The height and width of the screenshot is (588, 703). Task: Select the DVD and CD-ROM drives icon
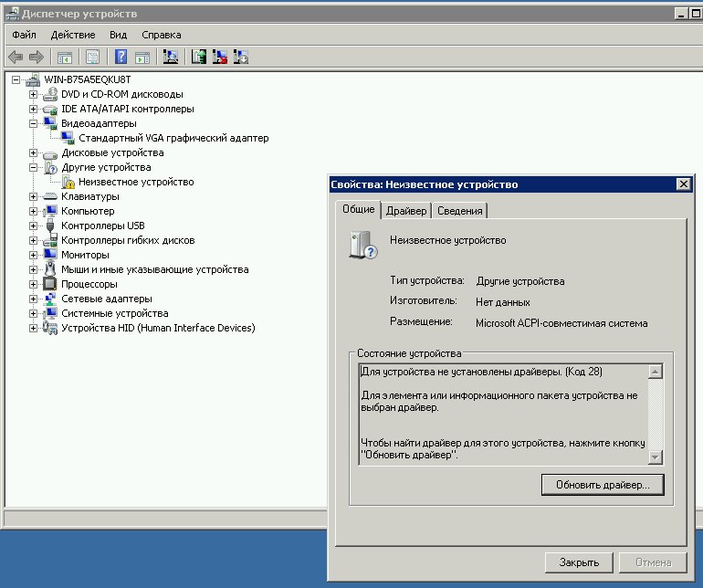[x=50, y=94]
